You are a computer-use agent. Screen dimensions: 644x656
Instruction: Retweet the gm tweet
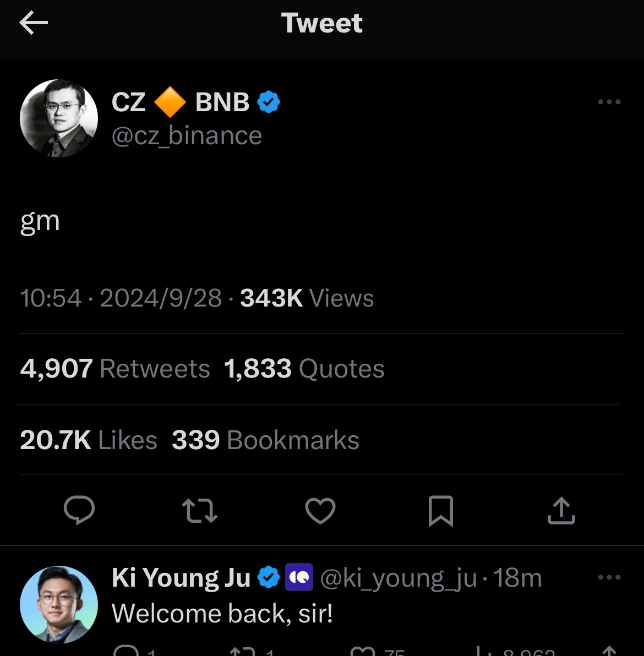(x=200, y=510)
